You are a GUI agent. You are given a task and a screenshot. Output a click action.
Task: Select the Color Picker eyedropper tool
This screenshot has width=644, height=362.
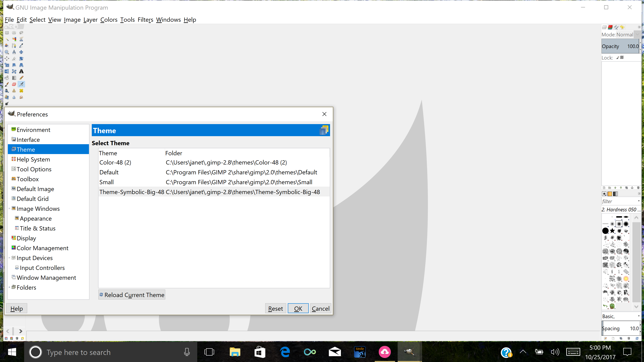(x=21, y=46)
